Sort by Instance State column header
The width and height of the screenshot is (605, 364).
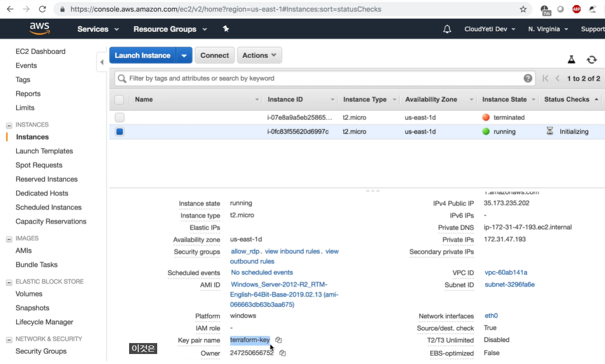pyautogui.click(x=504, y=99)
